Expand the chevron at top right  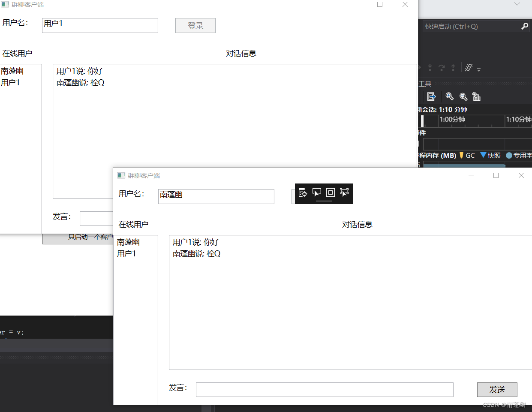(x=517, y=4)
